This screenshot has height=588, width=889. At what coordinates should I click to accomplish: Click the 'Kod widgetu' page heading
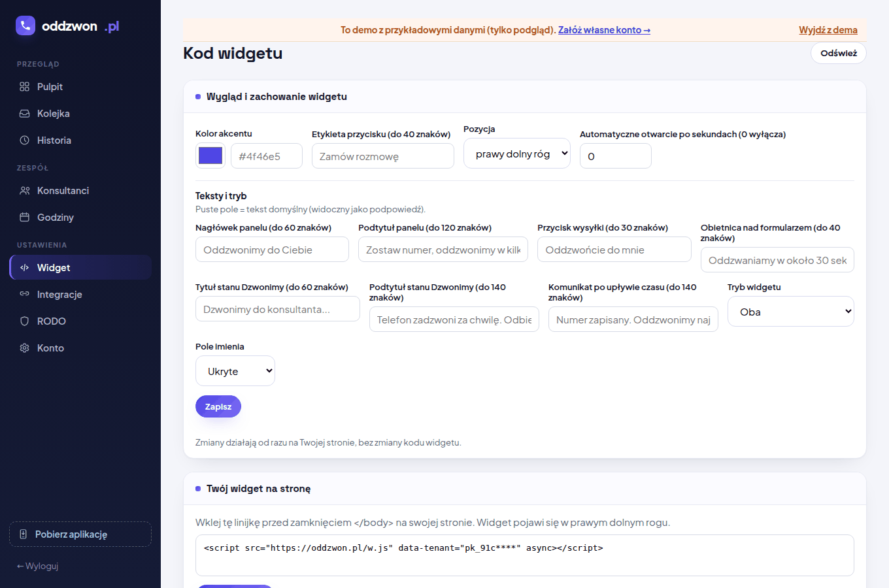[233, 53]
